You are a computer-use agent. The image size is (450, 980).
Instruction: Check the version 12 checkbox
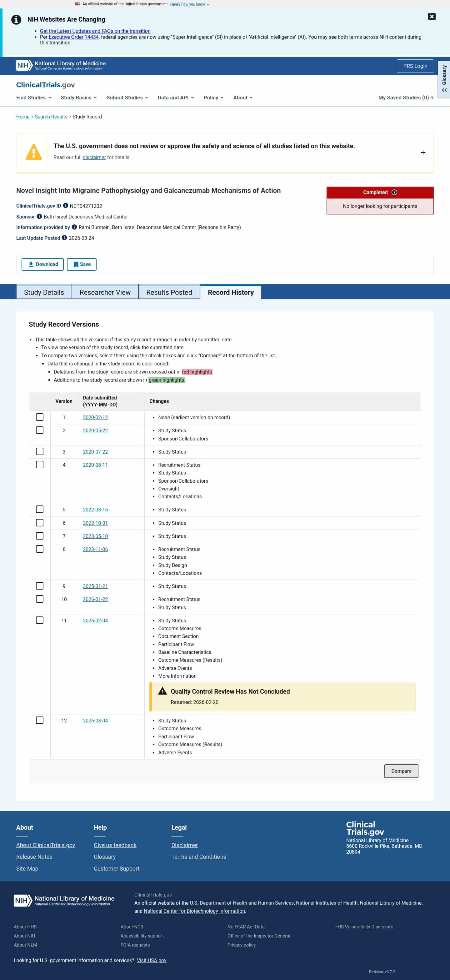40,720
